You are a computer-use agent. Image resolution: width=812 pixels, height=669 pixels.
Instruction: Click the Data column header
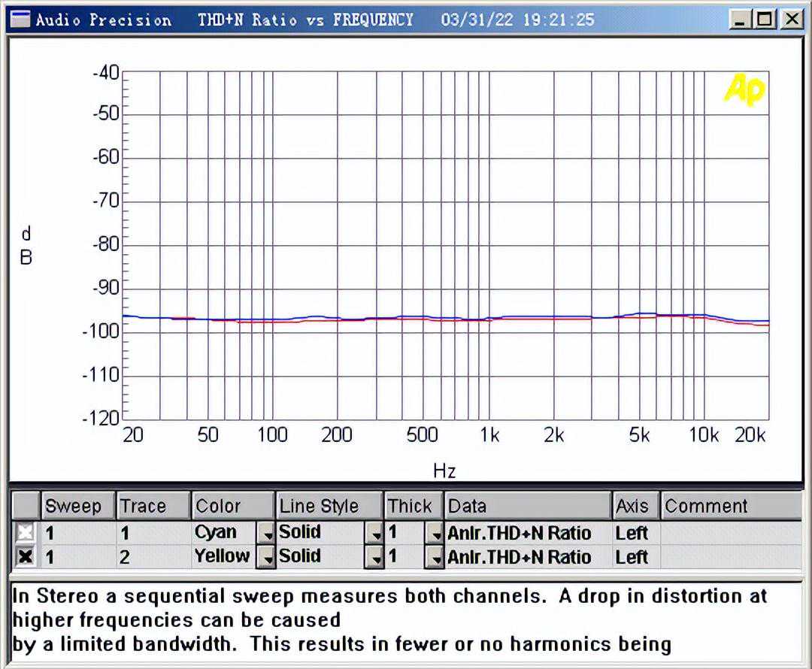(527, 506)
